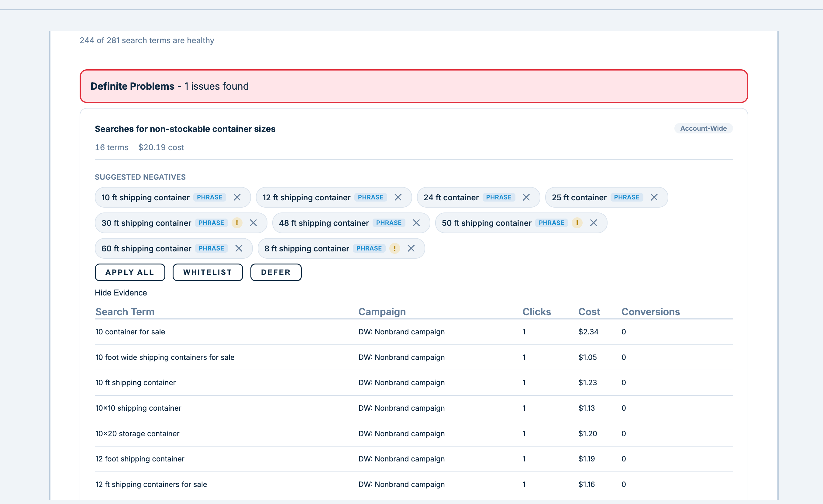Toggle the PHRASE badge on '8 ft shipping container'
This screenshot has height=504, width=823.
[368, 248]
